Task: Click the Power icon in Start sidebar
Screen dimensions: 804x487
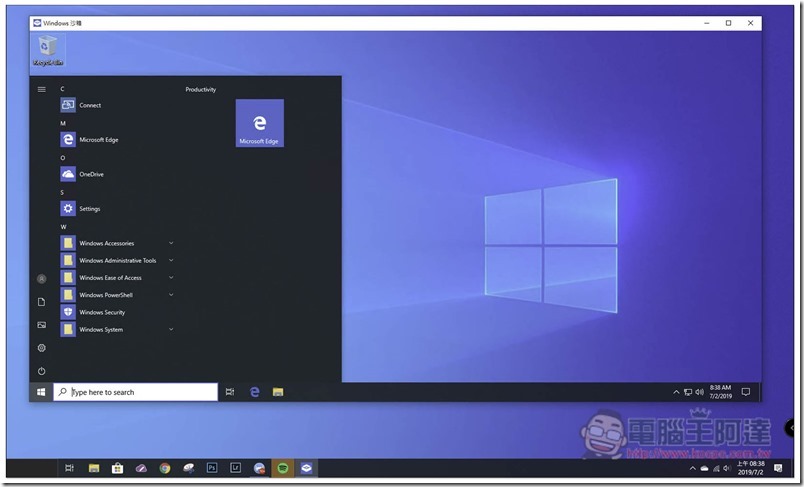Action: 42,371
